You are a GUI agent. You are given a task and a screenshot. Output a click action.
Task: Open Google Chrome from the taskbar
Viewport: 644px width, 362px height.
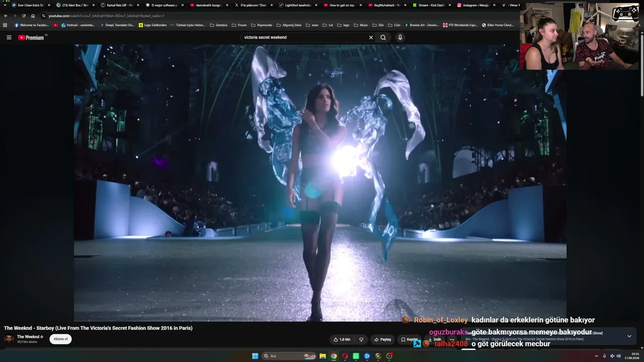click(334, 356)
